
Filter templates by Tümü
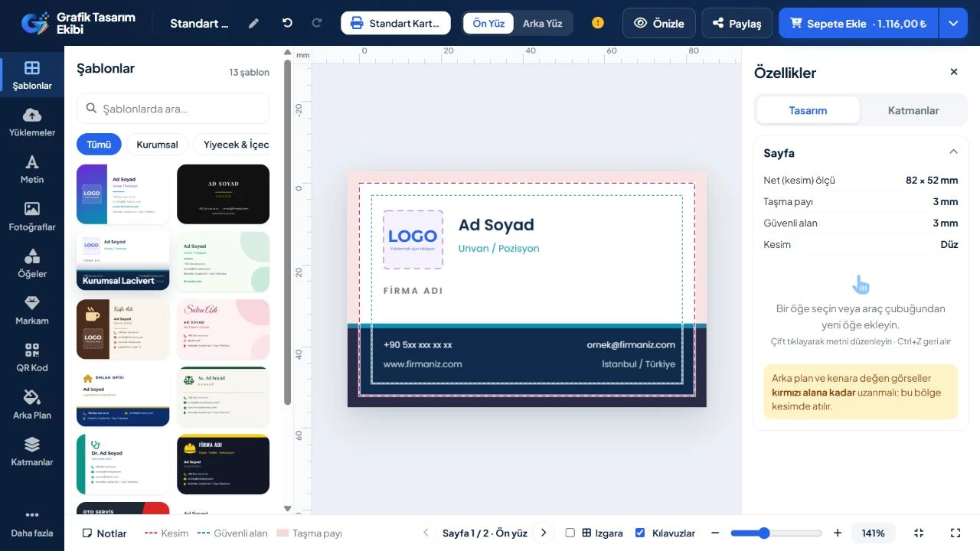(x=99, y=144)
